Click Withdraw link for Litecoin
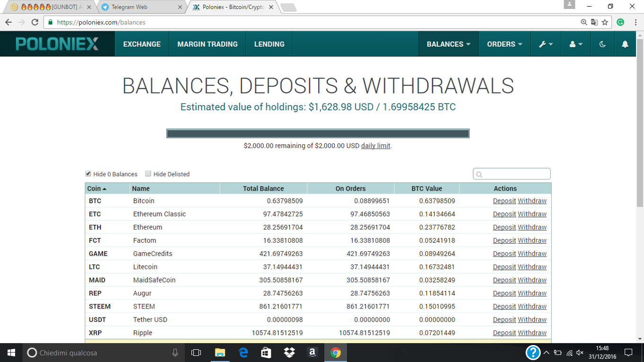The width and height of the screenshot is (644, 362). [x=532, y=267]
